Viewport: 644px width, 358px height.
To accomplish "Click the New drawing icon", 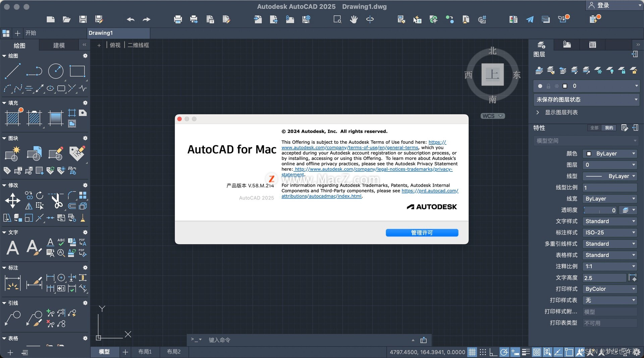I will [51, 19].
